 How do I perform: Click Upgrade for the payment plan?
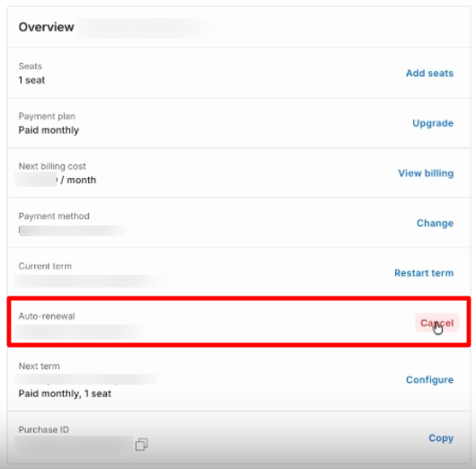coord(433,123)
